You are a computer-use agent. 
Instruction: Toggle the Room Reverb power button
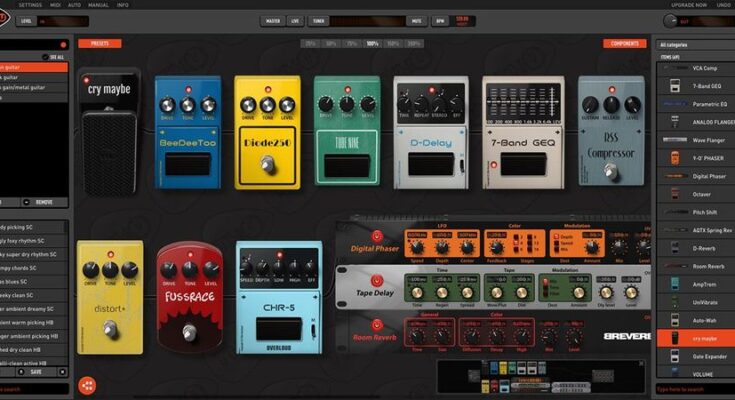377,325
